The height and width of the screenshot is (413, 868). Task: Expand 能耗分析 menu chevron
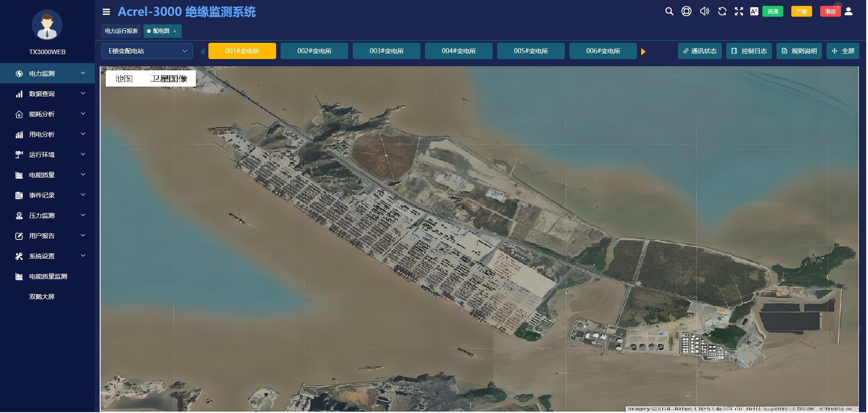tap(83, 114)
